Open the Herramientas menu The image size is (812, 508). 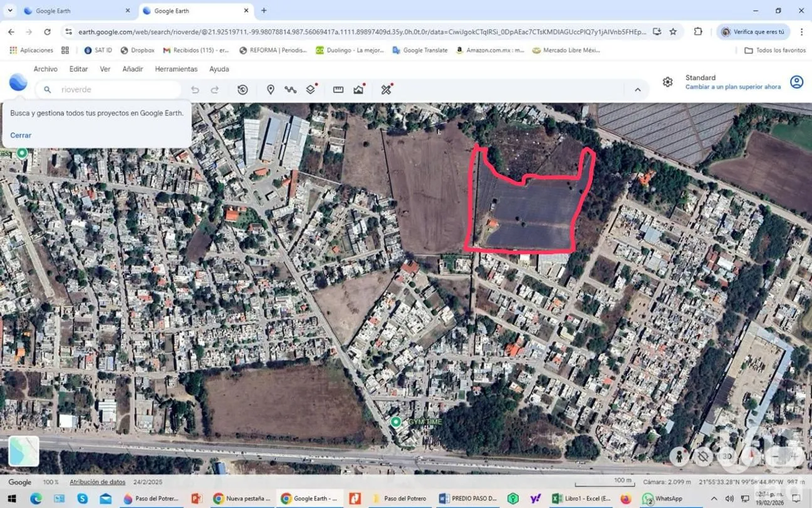pos(176,69)
